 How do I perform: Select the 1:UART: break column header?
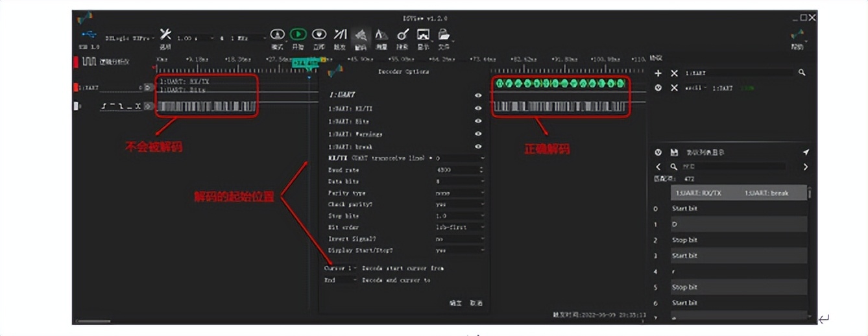[767, 193]
